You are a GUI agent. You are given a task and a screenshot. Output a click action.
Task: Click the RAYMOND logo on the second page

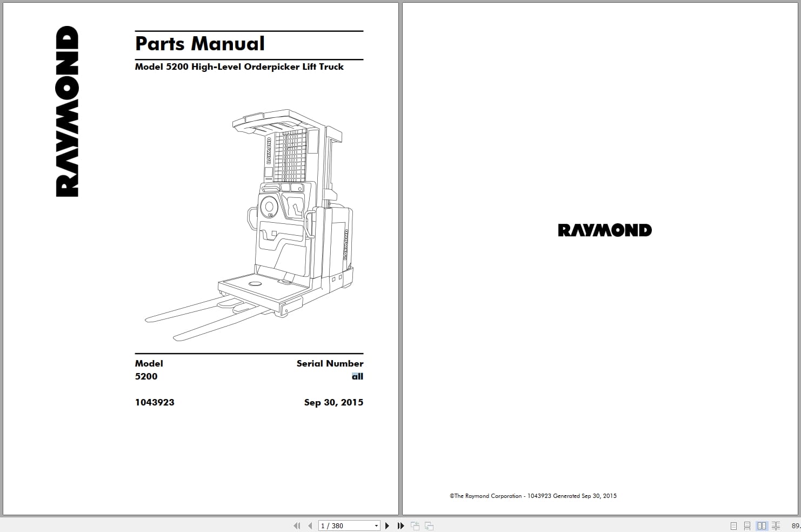click(605, 230)
